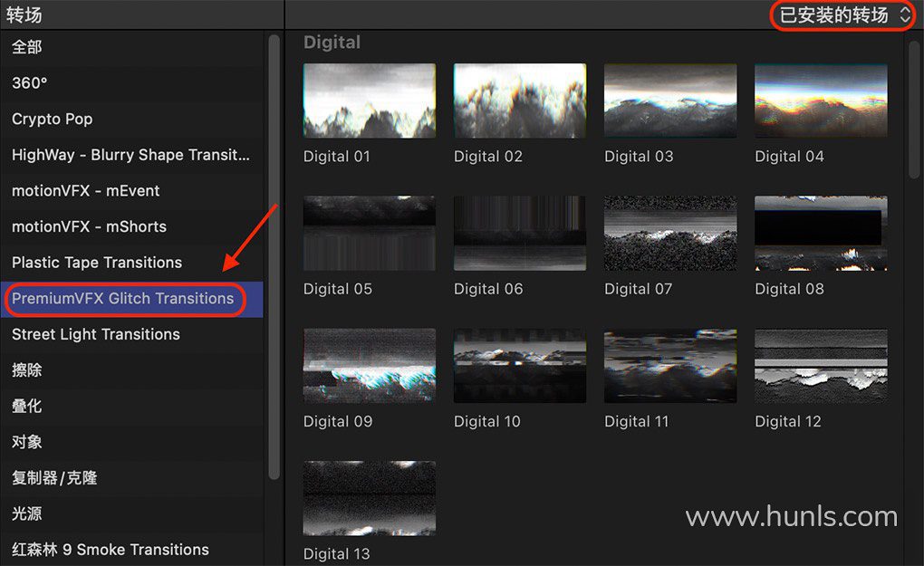Screen dimensions: 924x566
Task: Select motionVFX - mShorts category
Action: coord(132,226)
